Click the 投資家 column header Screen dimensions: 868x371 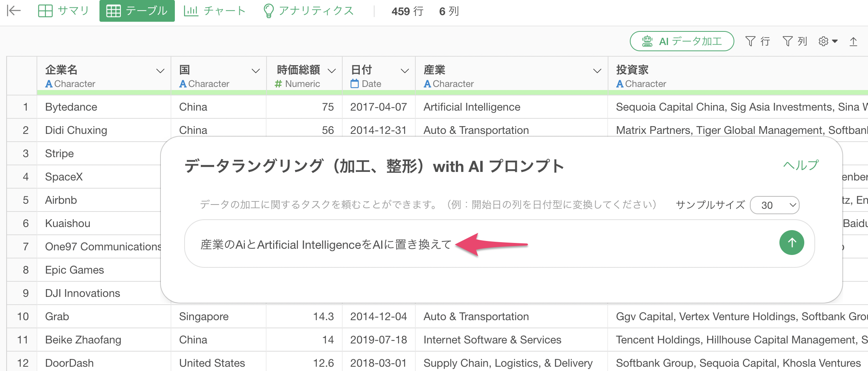click(738, 76)
